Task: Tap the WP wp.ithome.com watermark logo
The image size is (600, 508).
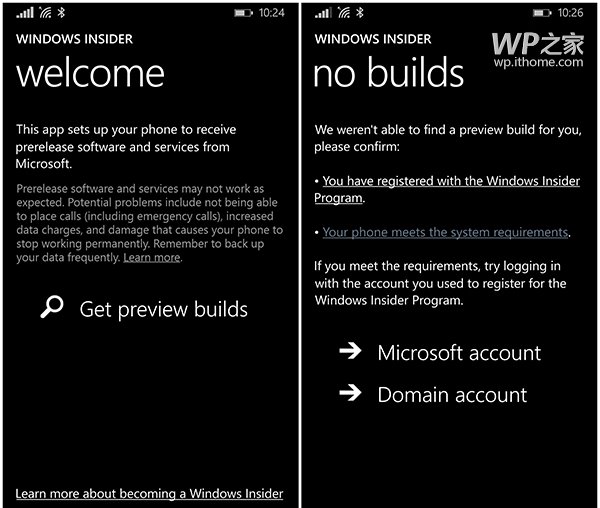Action: [x=538, y=50]
